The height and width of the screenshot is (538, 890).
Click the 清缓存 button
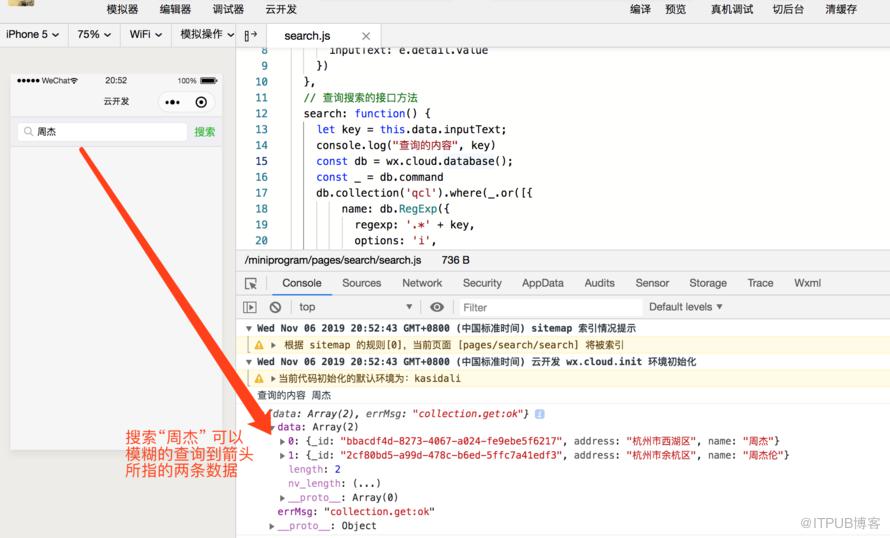[x=841, y=9]
